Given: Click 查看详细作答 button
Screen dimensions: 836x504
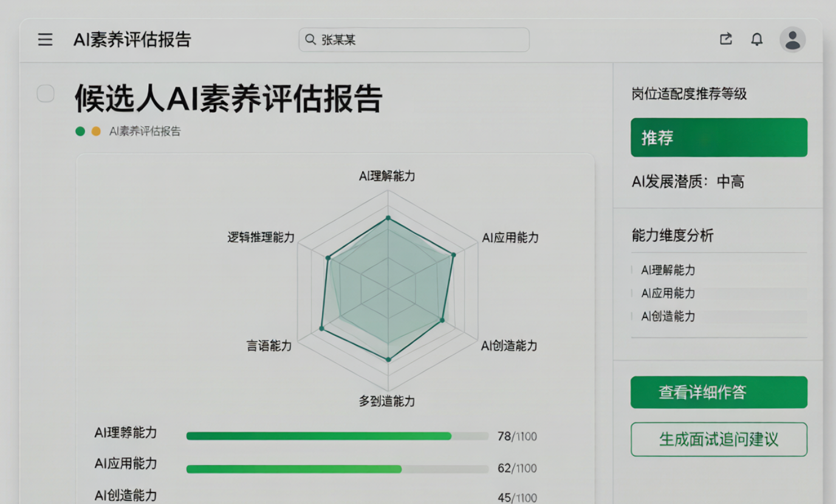Looking at the screenshot, I should click(x=719, y=392).
